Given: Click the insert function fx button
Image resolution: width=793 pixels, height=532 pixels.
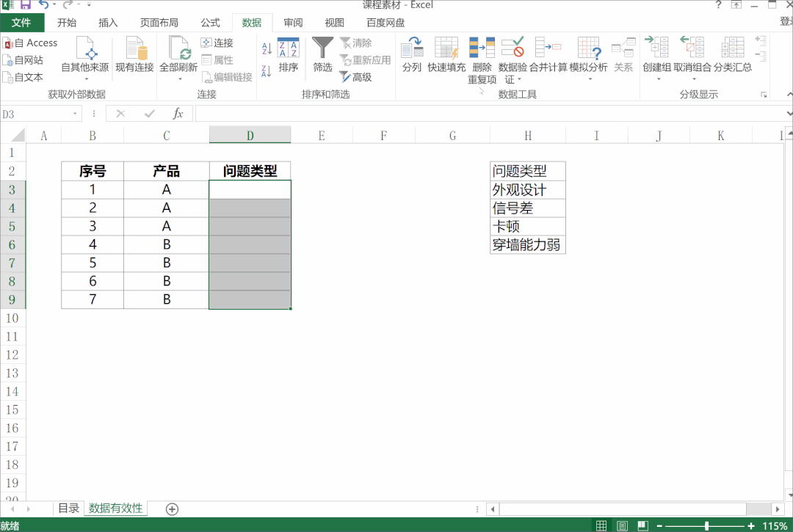Looking at the screenshot, I should pyautogui.click(x=178, y=114).
